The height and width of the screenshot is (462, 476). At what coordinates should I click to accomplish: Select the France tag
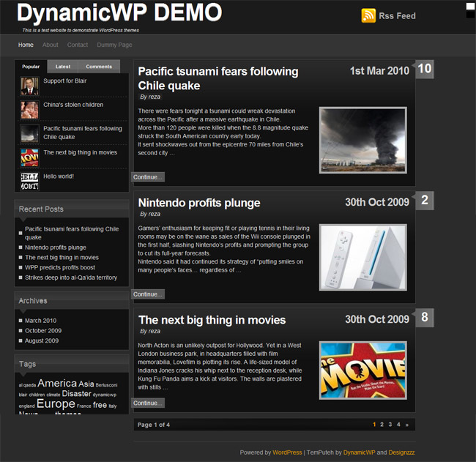pyautogui.click(x=84, y=406)
